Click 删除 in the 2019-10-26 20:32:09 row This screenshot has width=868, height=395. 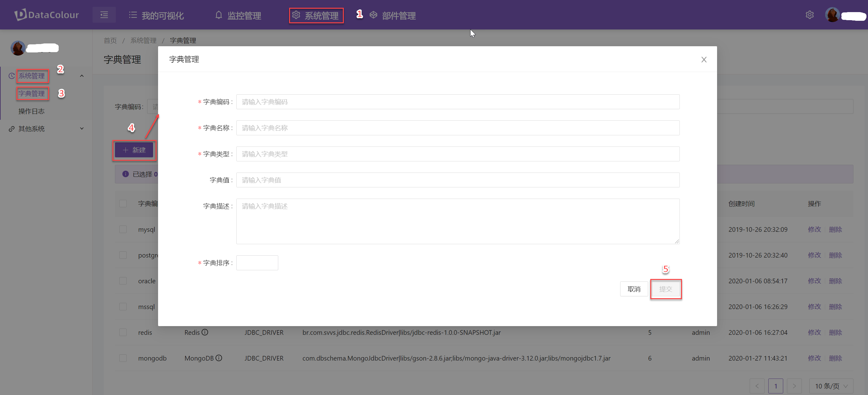(x=835, y=229)
